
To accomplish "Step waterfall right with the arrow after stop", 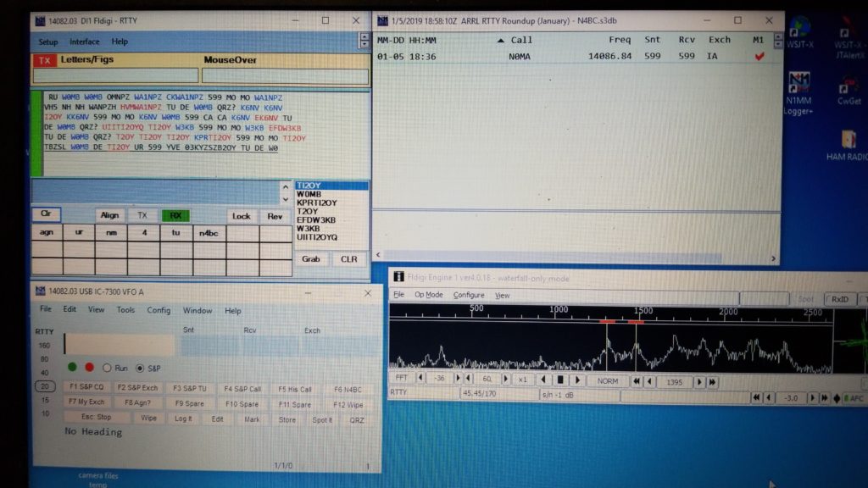I will tap(577, 380).
